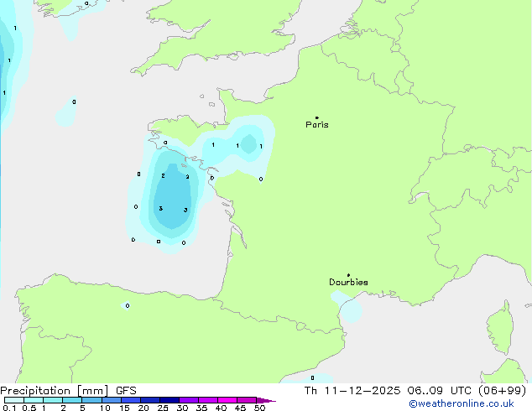This screenshot has width=532, height=411.
Task: Click the '06..09 UTC' time range text
Action: pos(440,391)
